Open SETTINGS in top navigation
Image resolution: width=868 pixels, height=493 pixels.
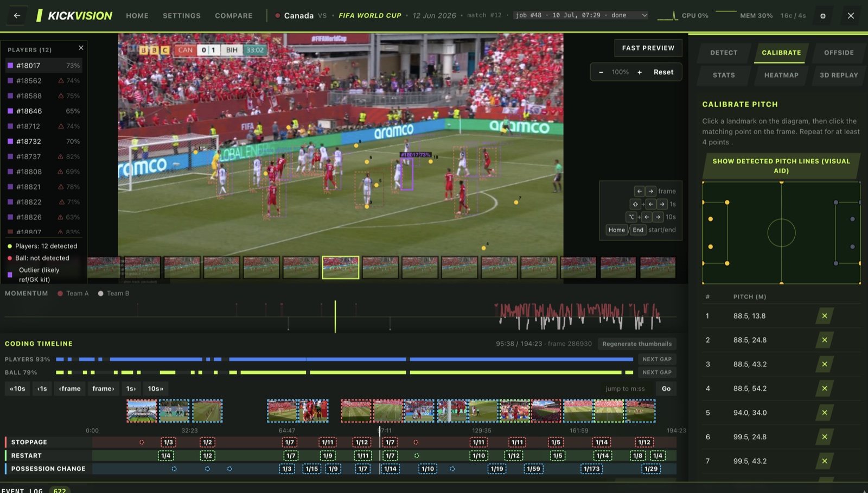click(x=182, y=16)
